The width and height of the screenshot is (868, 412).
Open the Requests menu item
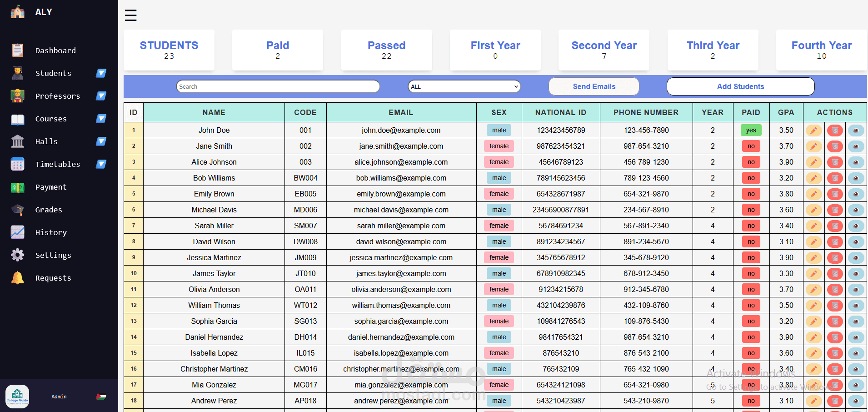(x=53, y=278)
